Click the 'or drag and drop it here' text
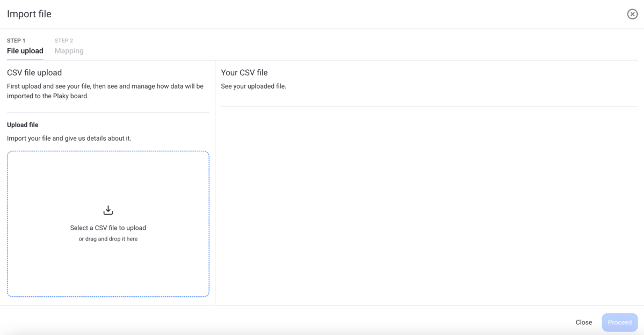The image size is (644, 335). (108, 238)
